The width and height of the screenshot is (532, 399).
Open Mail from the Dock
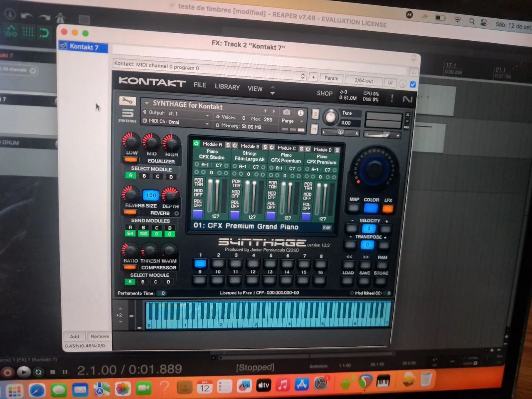[x=80, y=390]
